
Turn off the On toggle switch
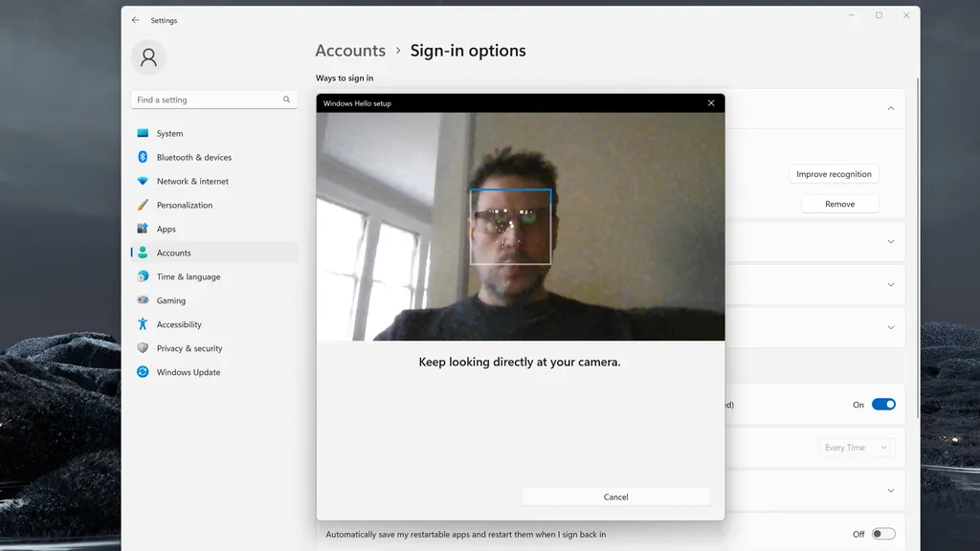tap(883, 405)
